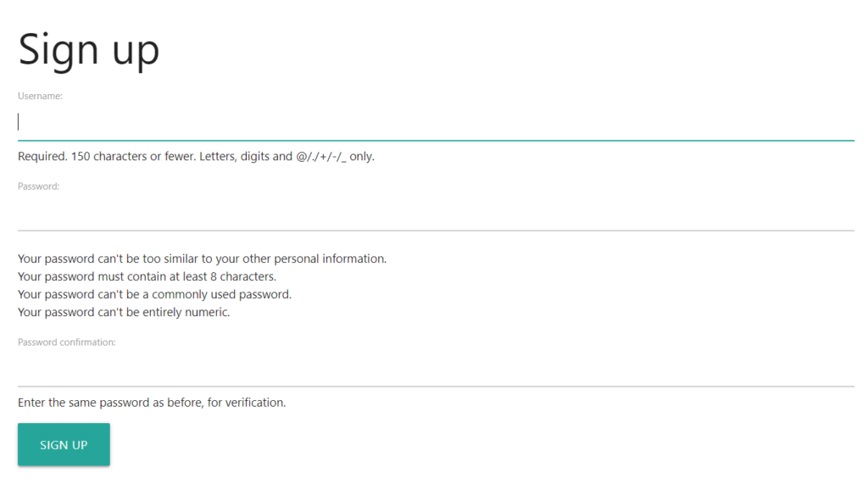Click the blinking cursor in Username field
Image resolution: width=868 pixels, height=495 pixels.
[18, 121]
